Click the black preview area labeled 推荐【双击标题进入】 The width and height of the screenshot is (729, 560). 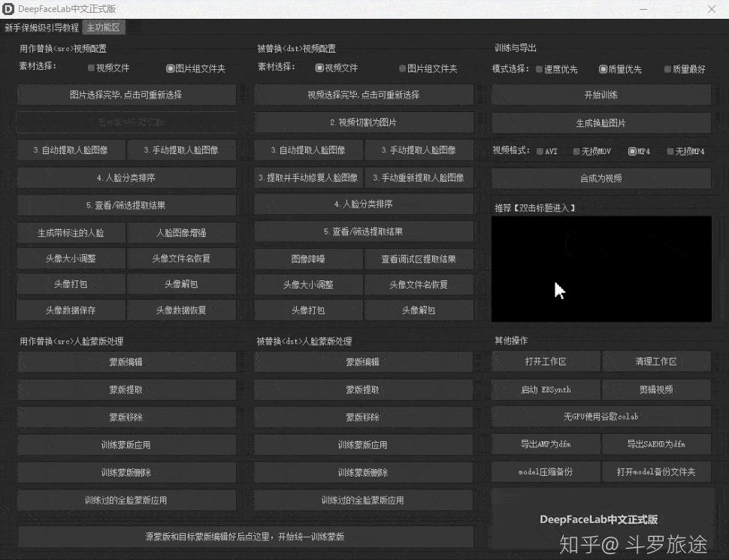point(601,267)
